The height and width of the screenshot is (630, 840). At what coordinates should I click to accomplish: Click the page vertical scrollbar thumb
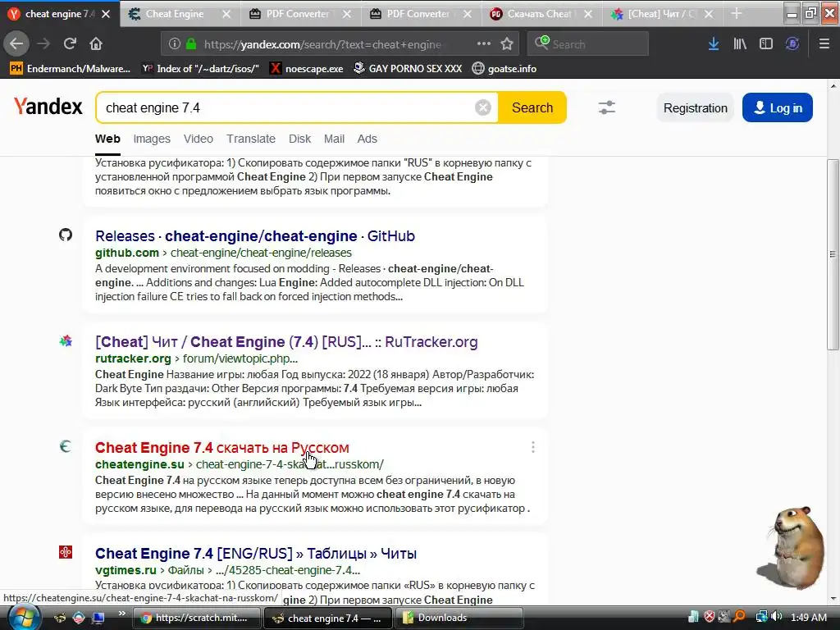pyautogui.click(x=833, y=254)
